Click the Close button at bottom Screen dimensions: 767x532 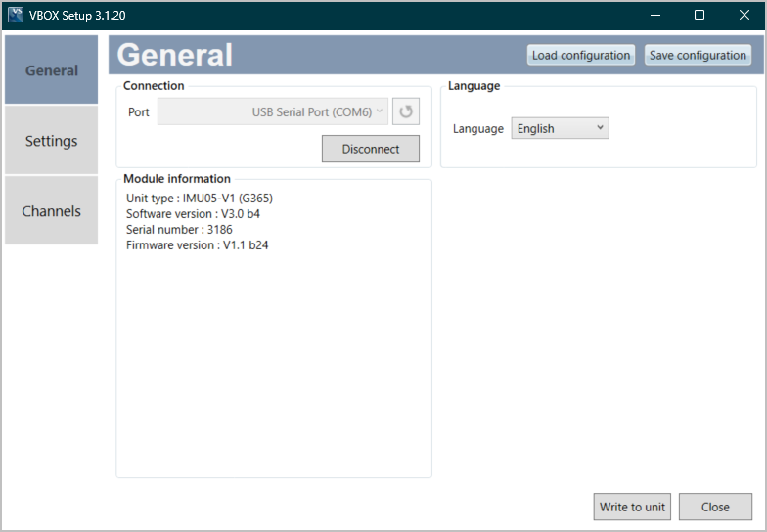click(x=715, y=507)
